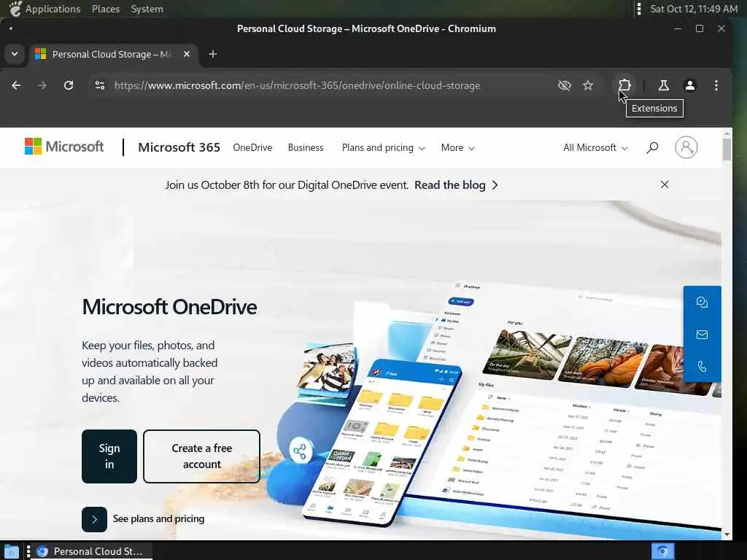Open the Places menu

coord(106,9)
